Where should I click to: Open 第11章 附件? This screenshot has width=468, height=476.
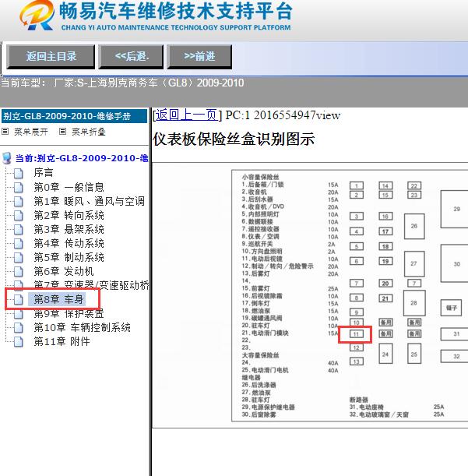62,341
